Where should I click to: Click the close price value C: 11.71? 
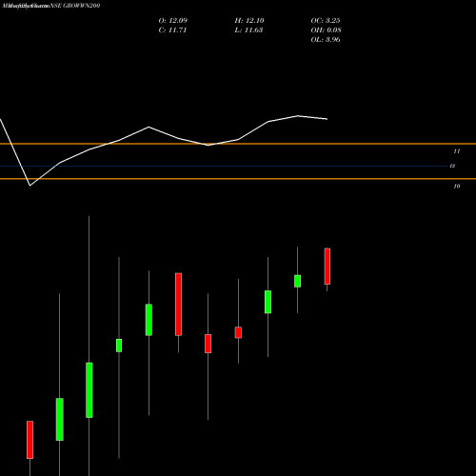click(172, 30)
